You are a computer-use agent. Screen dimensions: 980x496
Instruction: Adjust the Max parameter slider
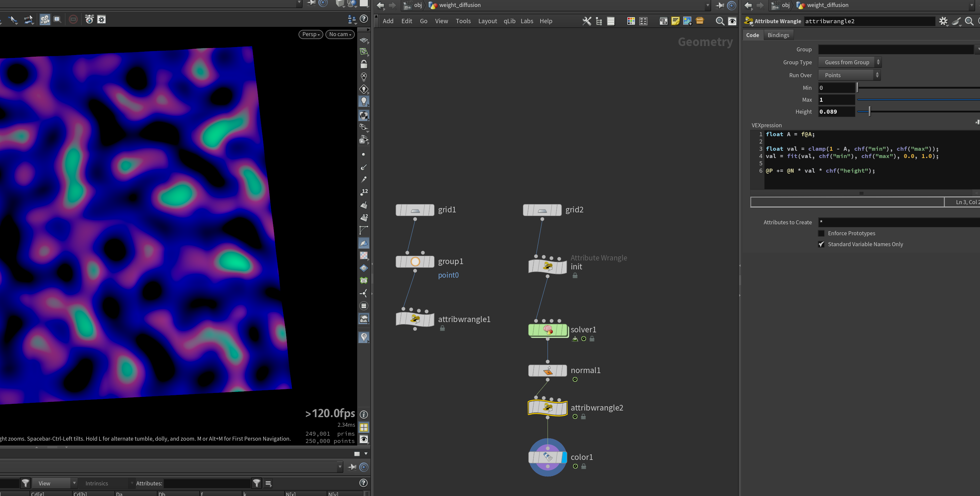(x=918, y=100)
